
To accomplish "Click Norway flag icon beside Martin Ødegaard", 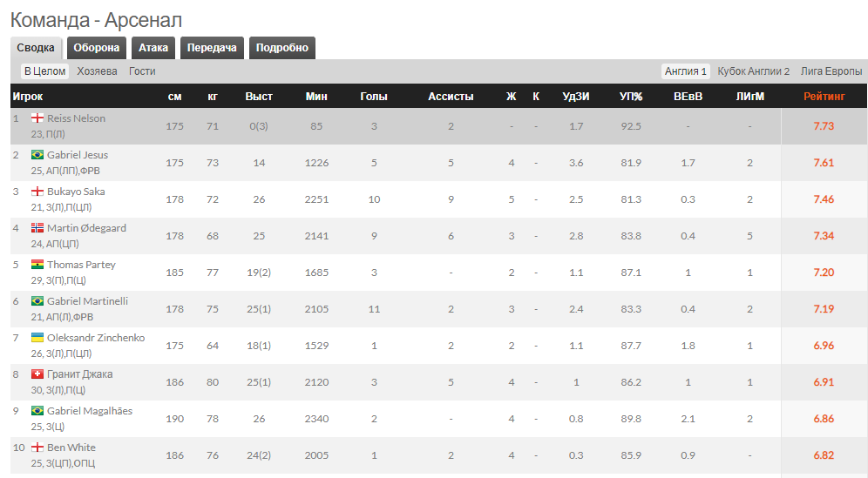I will [x=37, y=228].
